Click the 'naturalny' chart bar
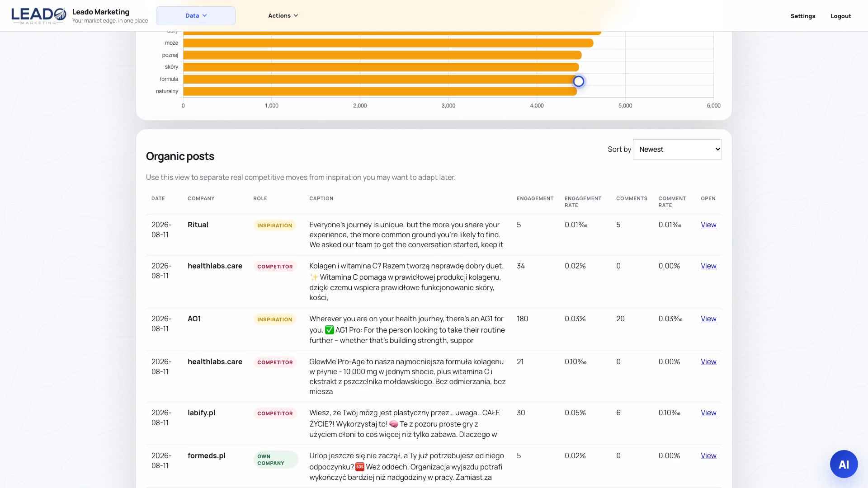Screen dimensions: 868x488 coord(380,91)
